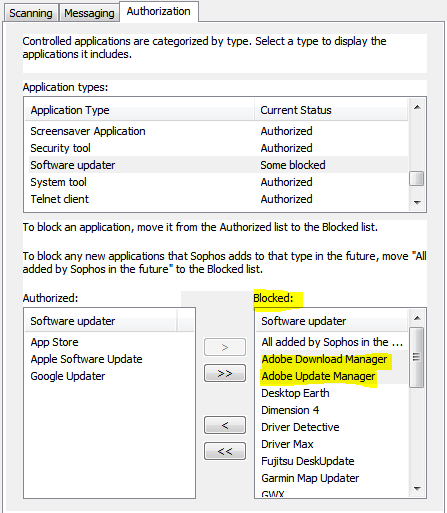Select the Screensaver Application row
The image size is (447, 513).
pos(218,131)
